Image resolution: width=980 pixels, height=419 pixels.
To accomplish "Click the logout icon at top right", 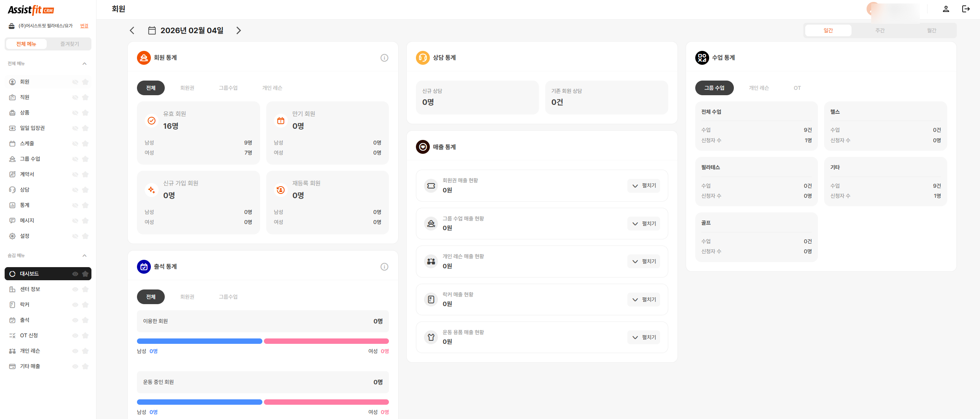I will tap(966, 8).
